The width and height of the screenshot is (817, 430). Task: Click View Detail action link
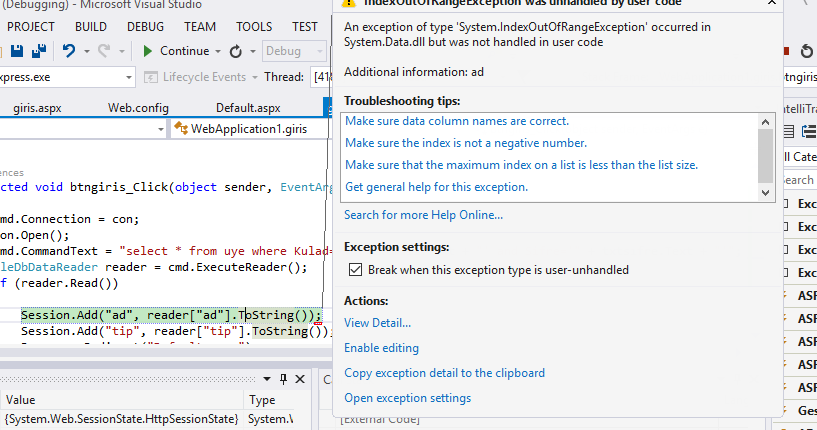click(377, 323)
